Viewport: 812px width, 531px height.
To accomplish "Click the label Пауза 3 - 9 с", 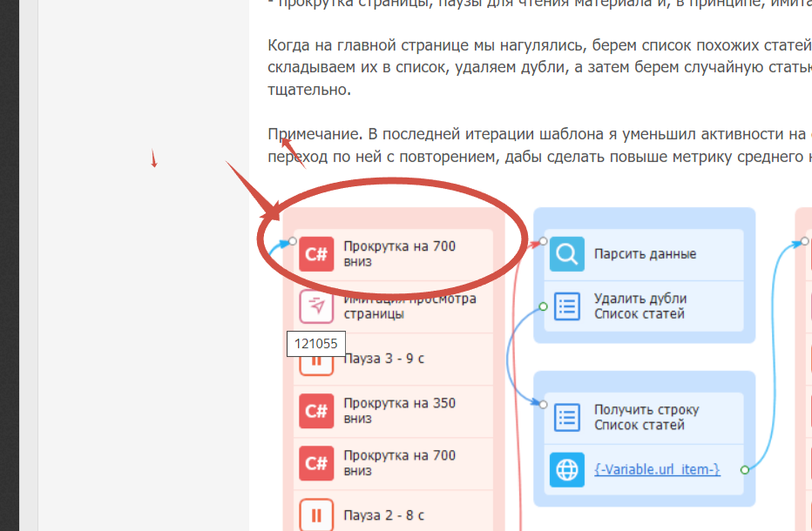I will pyautogui.click(x=384, y=359).
